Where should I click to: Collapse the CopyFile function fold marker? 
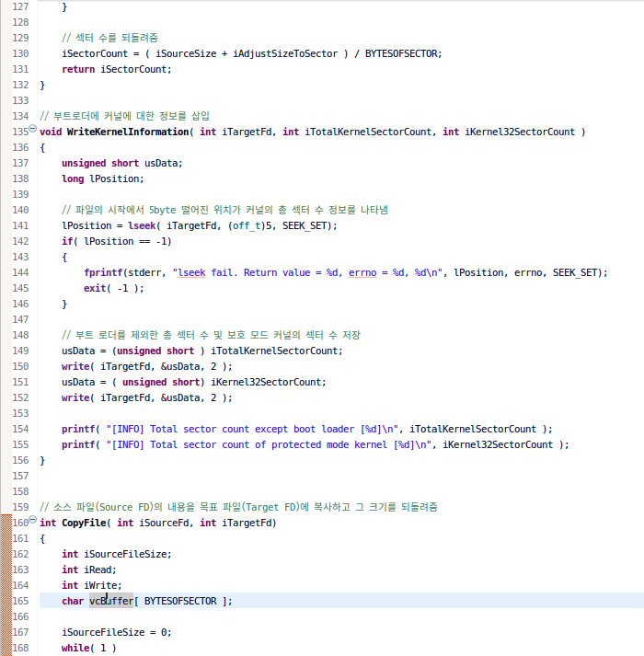tap(32, 520)
